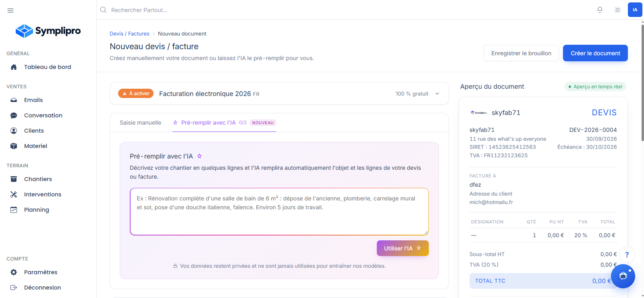Image resolution: width=644 pixels, height=298 pixels.
Task: Click the TOTAL TTC label
Action: [490, 281]
